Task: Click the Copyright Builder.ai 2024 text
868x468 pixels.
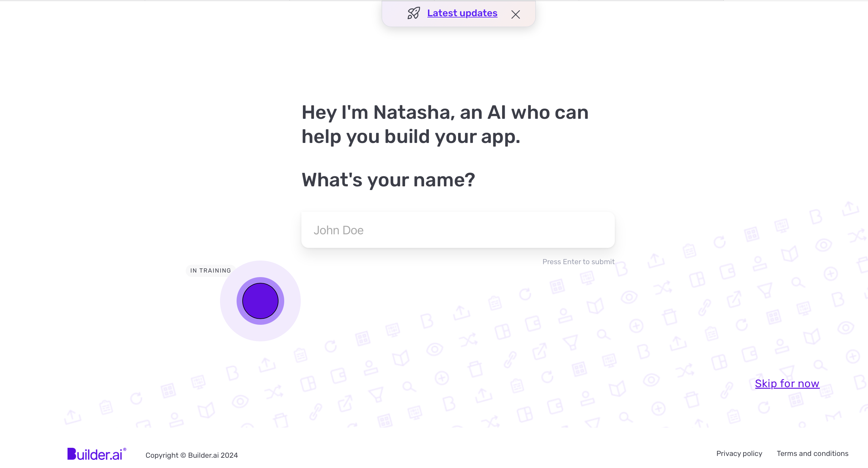Action: pos(191,455)
